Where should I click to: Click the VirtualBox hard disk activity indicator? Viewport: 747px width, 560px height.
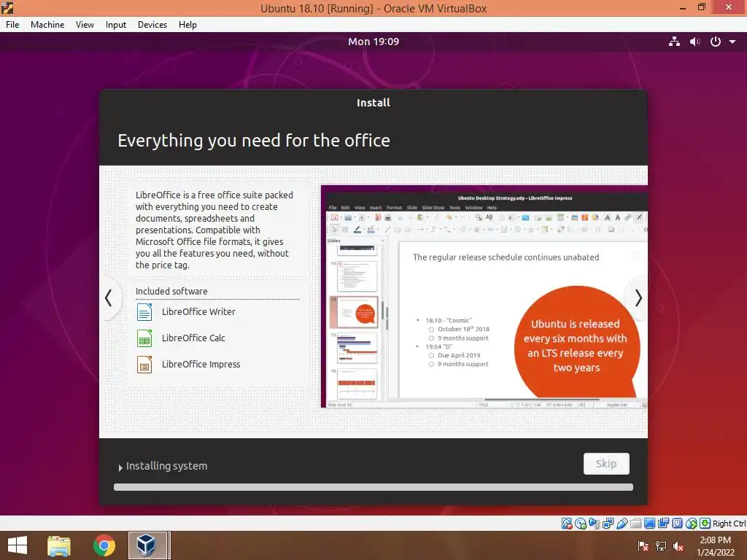tap(566, 524)
